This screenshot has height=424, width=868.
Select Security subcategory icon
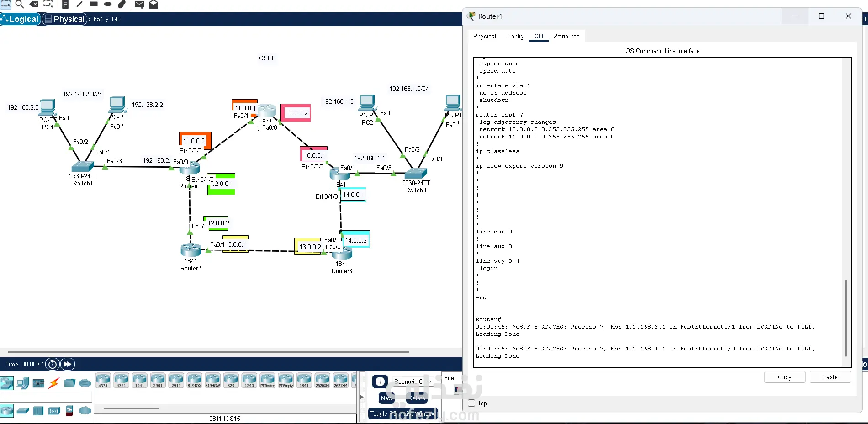(69, 410)
